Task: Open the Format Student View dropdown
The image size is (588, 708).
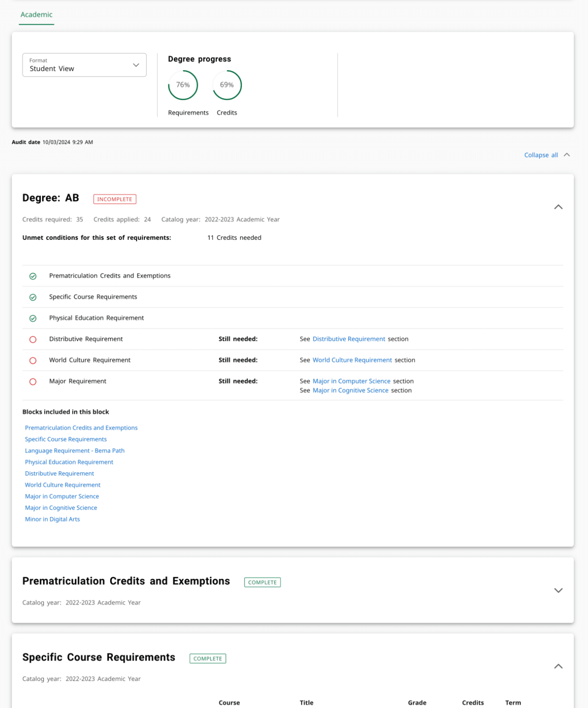Action: tap(84, 65)
